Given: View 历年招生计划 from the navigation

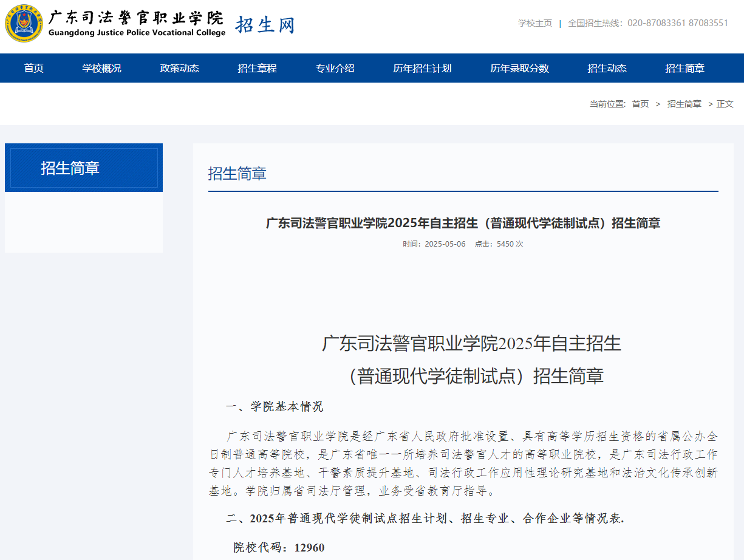Looking at the screenshot, I should tap(421, 68).
